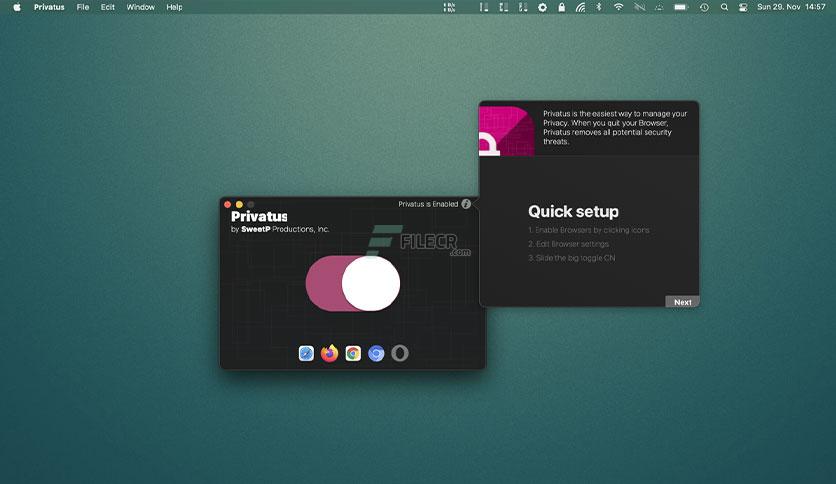The width and height of the screenshot is (836, 484).
Task: Click Next in the Quick setup popover
Action: click(x=682, y=302)
